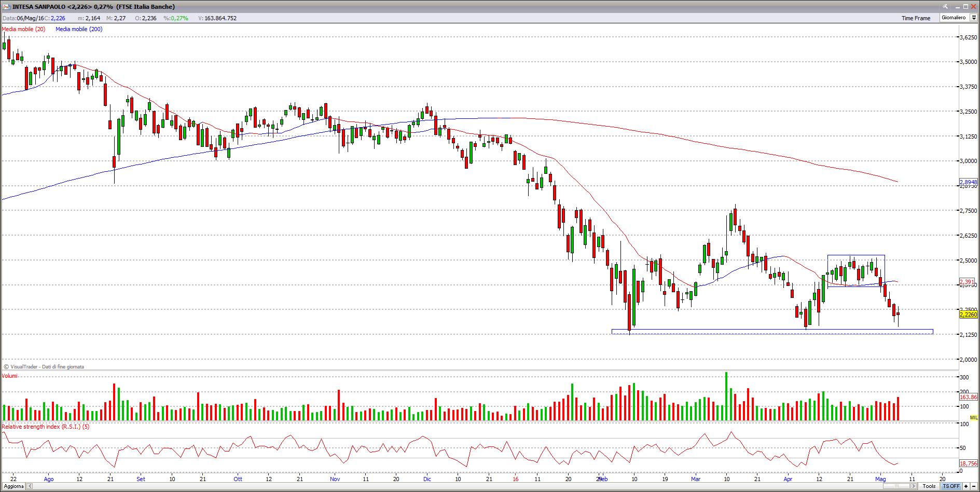Viewport: 980px width, 492px height.
Task: Click the Media mobile (200) legend label
Action: (79, 29)
